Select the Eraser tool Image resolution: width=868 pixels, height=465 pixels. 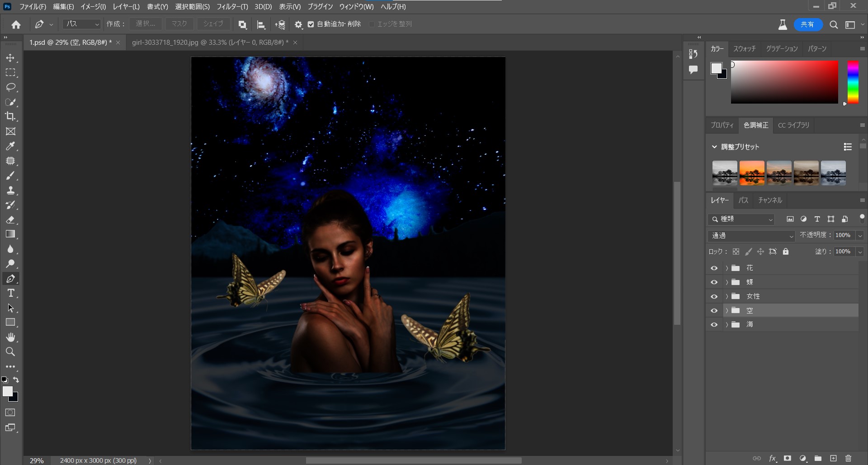click(x=10, y=219)
